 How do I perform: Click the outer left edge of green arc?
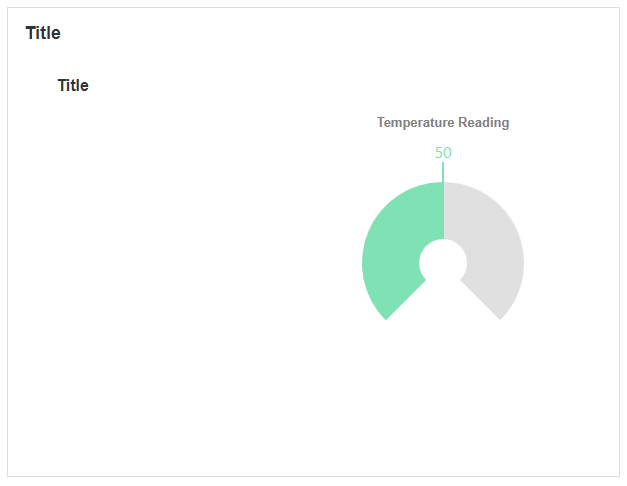click(366, 262)
